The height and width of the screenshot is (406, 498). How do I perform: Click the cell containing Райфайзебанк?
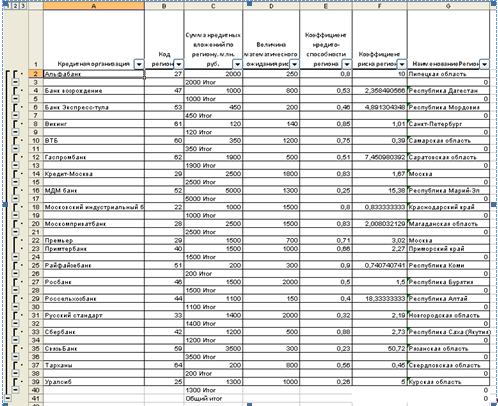94,265
